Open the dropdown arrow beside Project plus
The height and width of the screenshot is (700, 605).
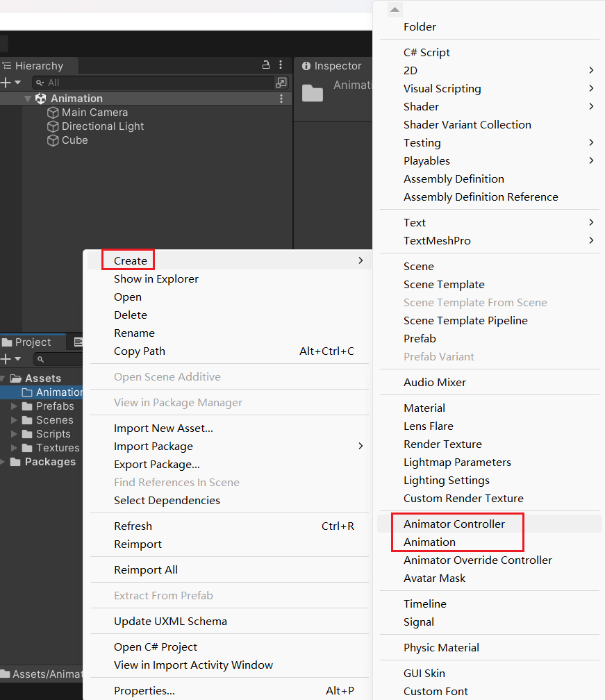point(18,359)
